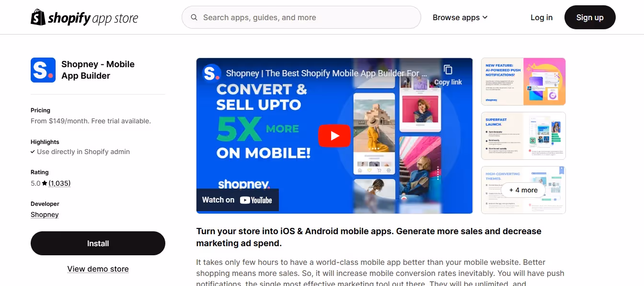
Task: Open the AI-powered push notifications thumbnail
Action: tap(523, 82)
